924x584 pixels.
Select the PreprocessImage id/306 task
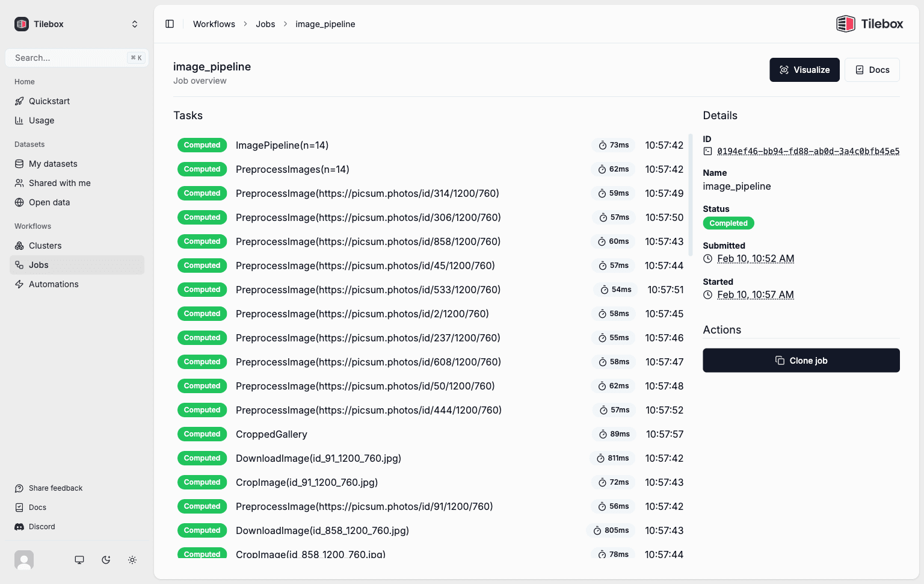(x=368, y=217)
